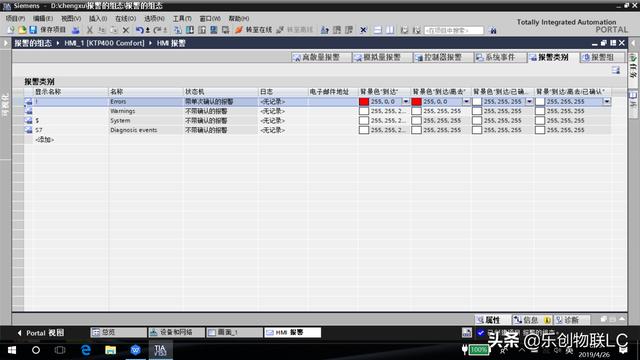This screenshot has width=640, height=360.
Task: Click red swatch in Errors 背景色 '到达/离去'
Action: (x=416, y=102)
